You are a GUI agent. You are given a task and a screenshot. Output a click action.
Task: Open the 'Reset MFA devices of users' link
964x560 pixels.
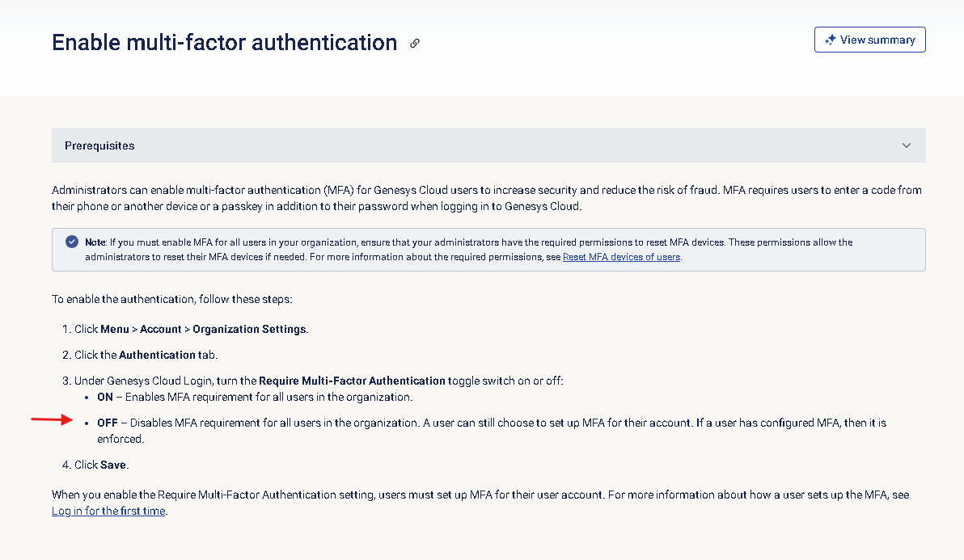pos(621,257)
